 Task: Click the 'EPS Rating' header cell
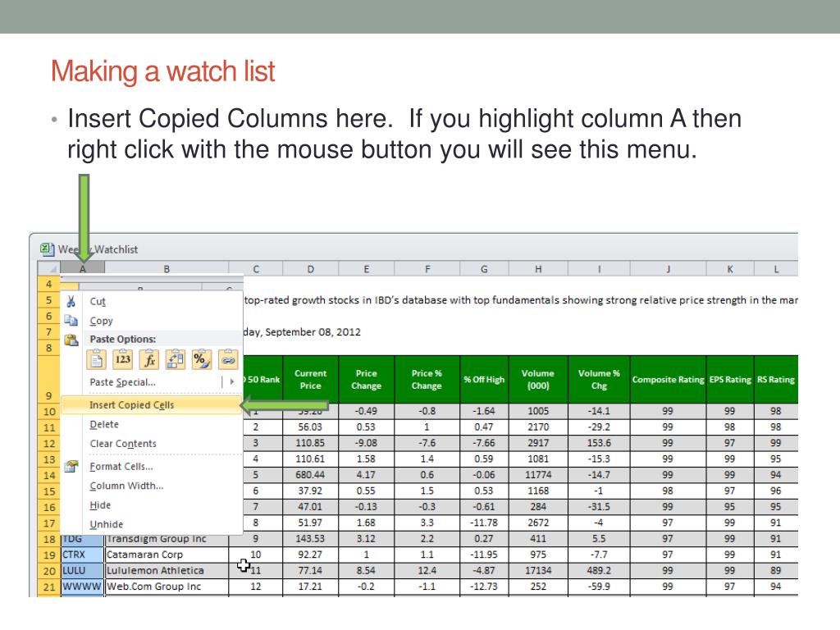coord(730,379)
